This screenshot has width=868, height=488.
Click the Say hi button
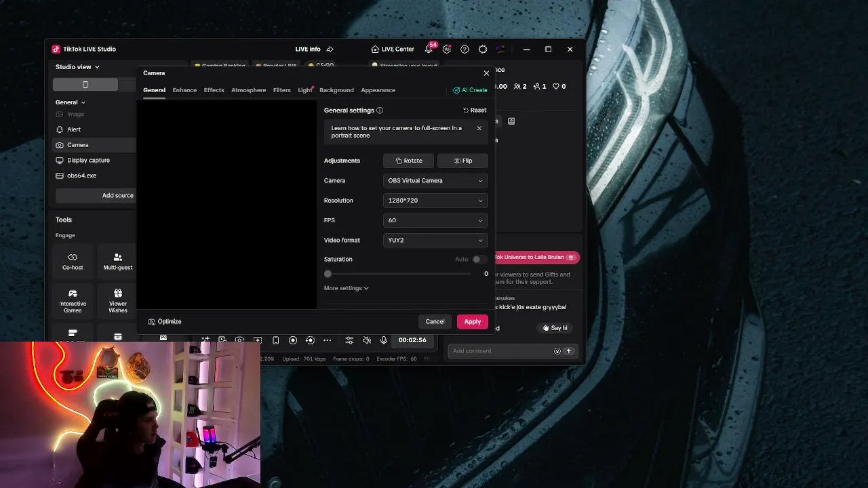tap(555, 328)
